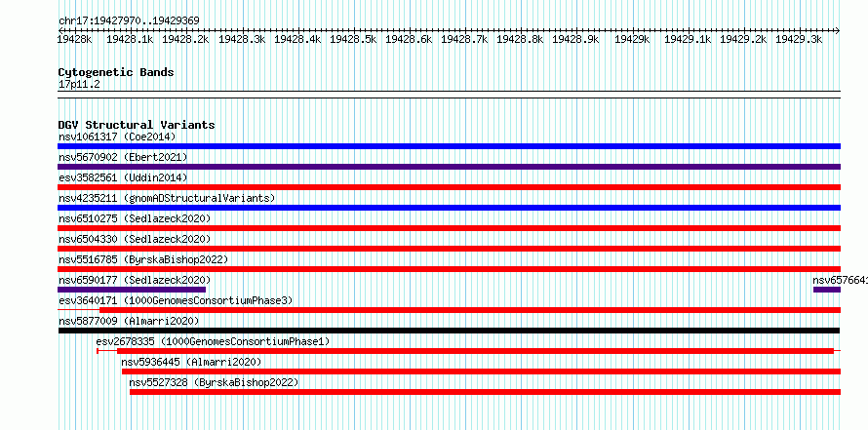Screen dimensions: 868x430
Task: Click the nsv6590177 (Sedlazeck2020) label
Action: tap(135, 280)
